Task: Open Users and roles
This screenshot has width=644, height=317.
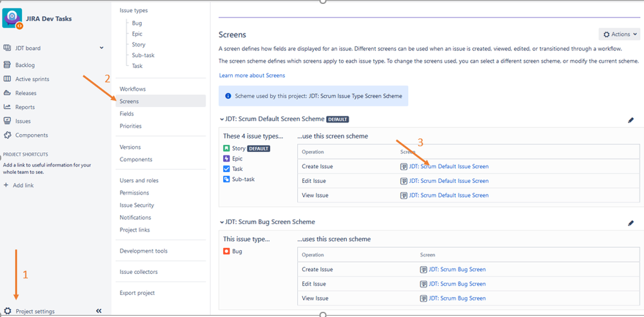Action: pyautogui.click(x=139, y=180)
